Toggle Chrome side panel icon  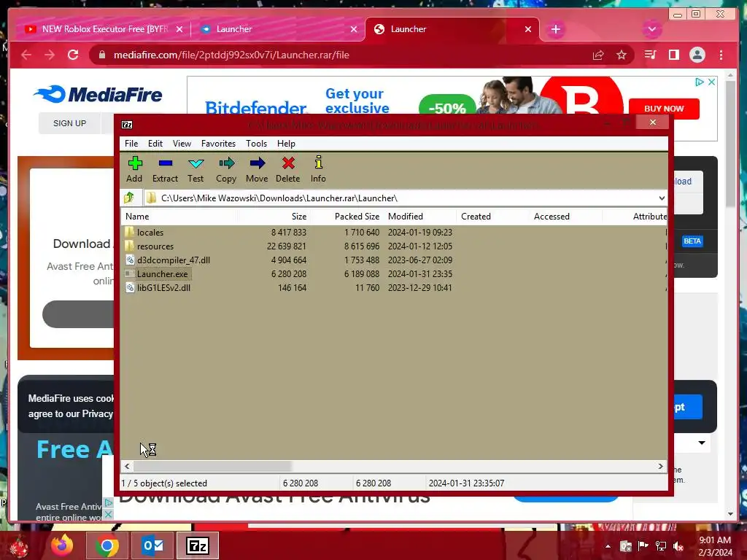673,55
